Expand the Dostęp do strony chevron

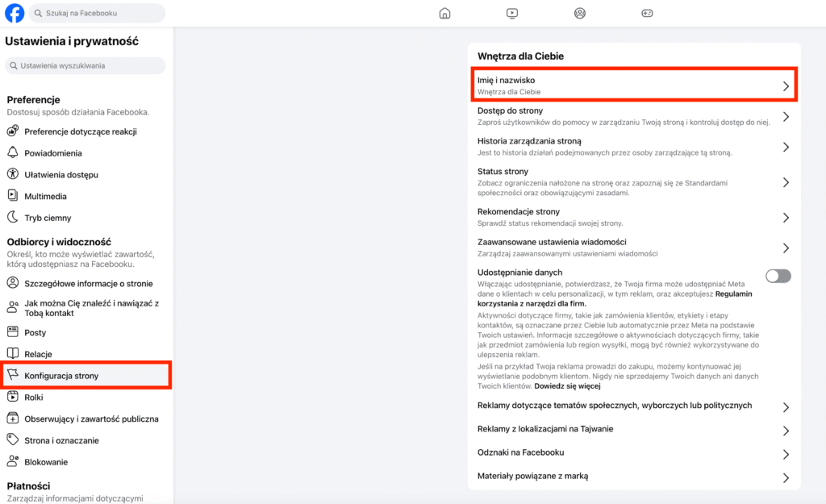[786, 117]
